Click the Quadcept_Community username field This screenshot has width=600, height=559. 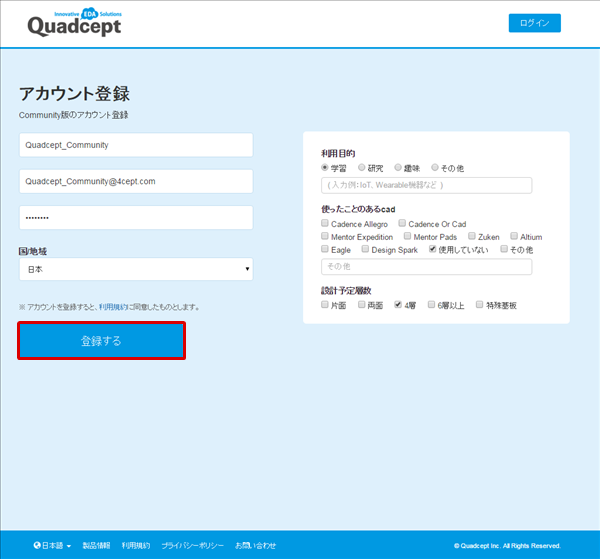[136, 145]
